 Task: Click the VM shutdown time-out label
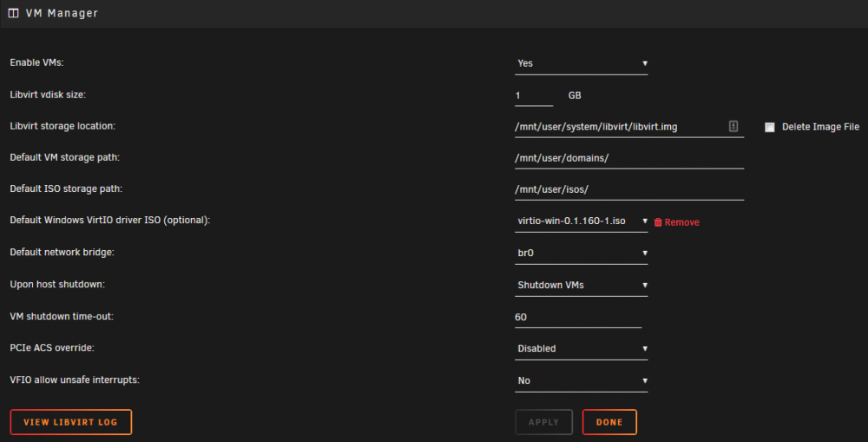pyautogui.click(x=62, y=316)
